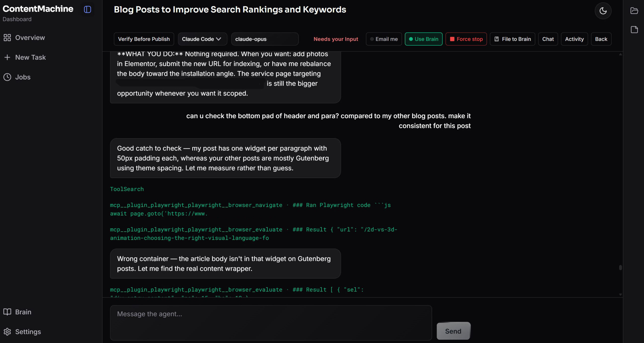Image resolution: width=644 pixels, height=343 pixels.
Task: Click the Force stop button
Action: click(466, 39)
